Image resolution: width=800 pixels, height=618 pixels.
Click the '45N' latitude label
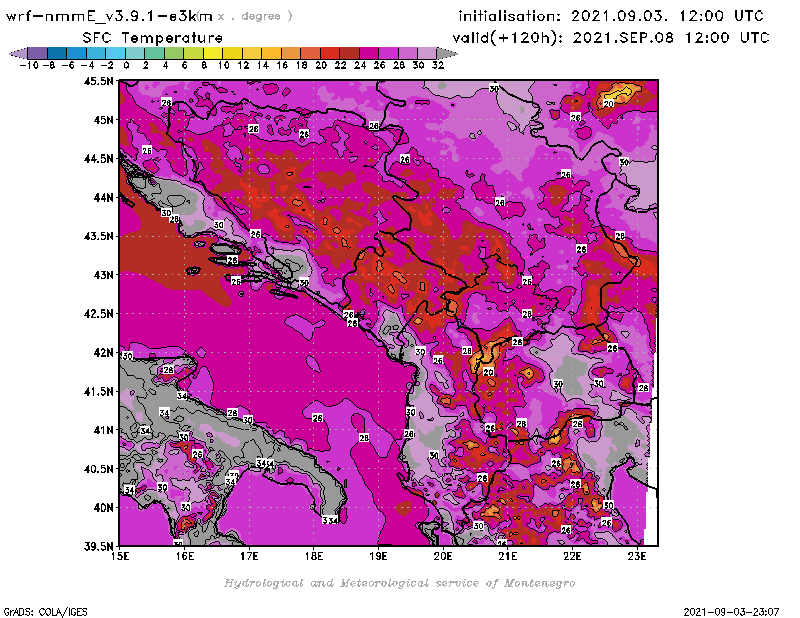(x=103, y=120)
